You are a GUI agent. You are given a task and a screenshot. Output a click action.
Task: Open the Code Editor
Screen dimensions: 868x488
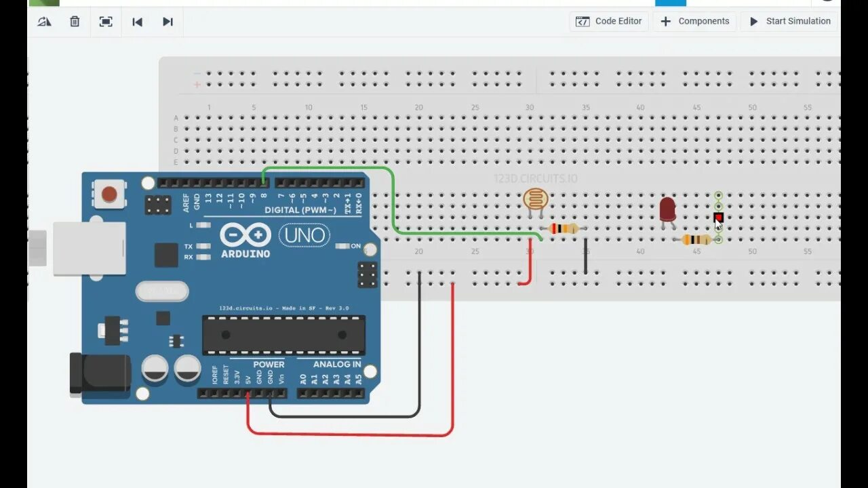tap(609, 21)
